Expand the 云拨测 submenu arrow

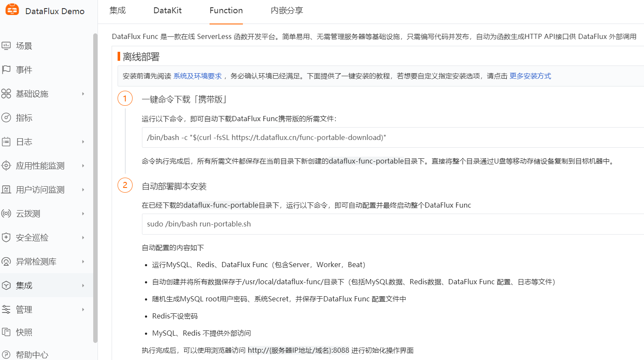pyautogui.click(x=83, y=214)
